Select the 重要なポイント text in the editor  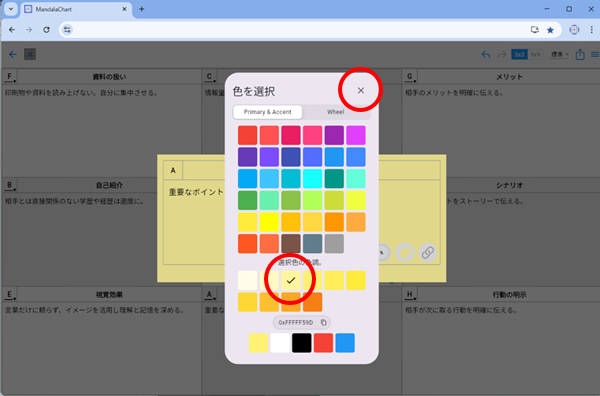[196, 192]
